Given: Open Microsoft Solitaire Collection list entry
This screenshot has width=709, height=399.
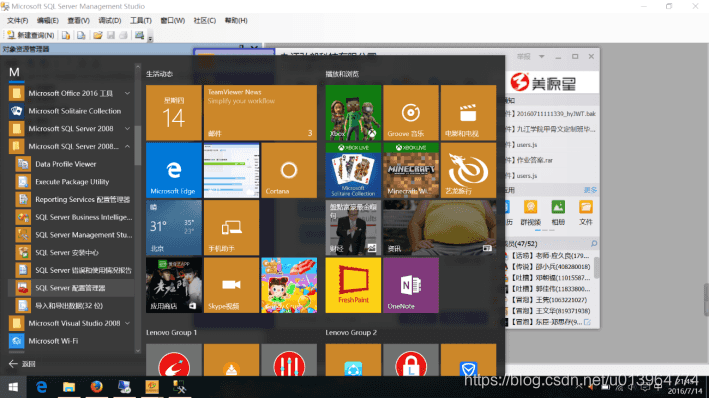Looking at the screenshot, I should (70, 111).
